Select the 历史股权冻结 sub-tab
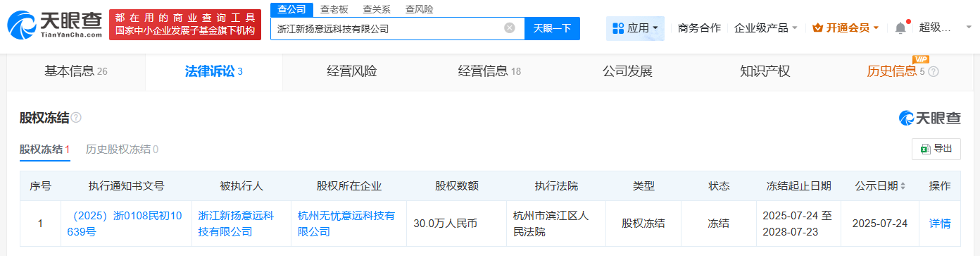 point(122,149)
